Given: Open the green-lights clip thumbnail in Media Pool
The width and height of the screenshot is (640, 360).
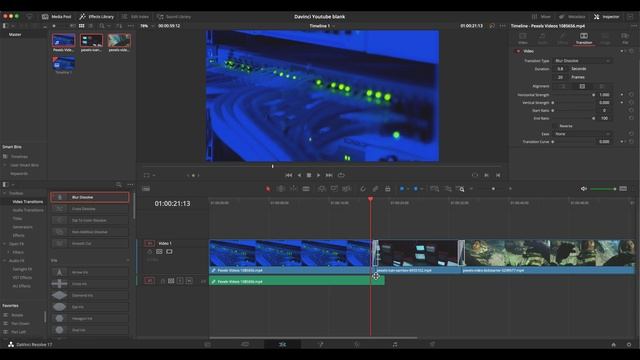Looking at the screenshot, I should coord(64,41).
